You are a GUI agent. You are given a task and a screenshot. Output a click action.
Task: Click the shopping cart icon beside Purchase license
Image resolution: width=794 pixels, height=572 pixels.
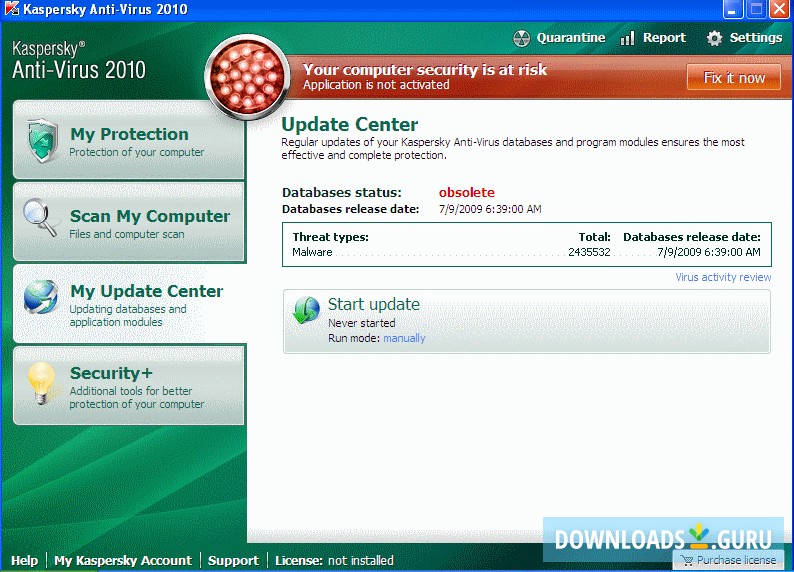(687, 560)
